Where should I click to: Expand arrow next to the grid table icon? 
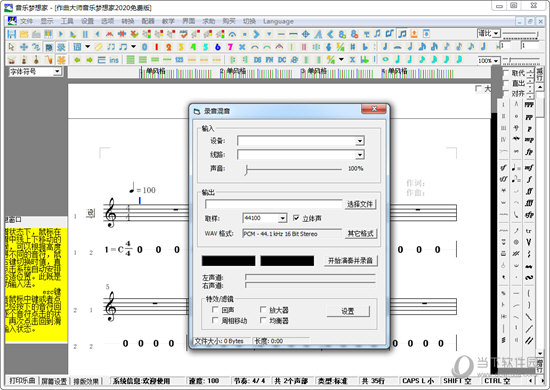[88, 47]
